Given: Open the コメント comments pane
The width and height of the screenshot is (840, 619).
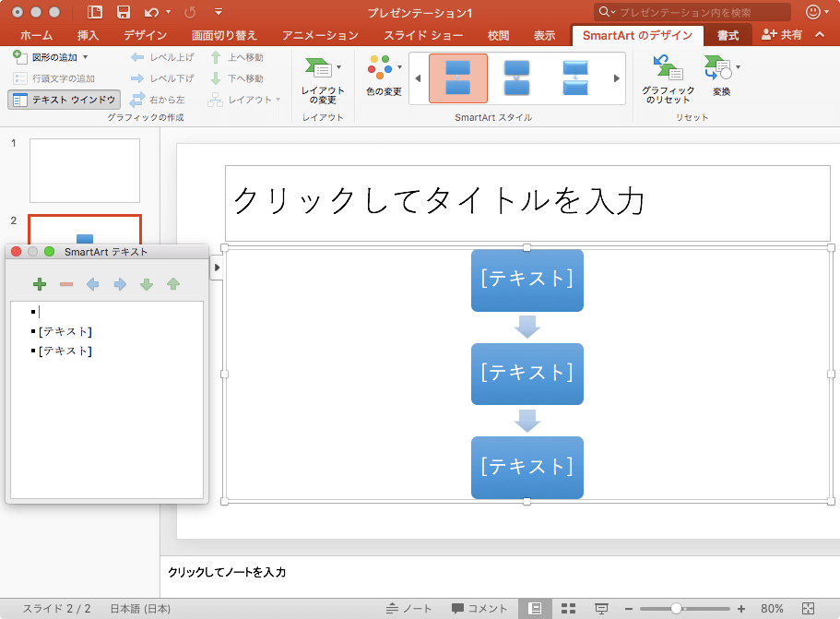Looking at the screenshot, I should [x=479, y=608].
